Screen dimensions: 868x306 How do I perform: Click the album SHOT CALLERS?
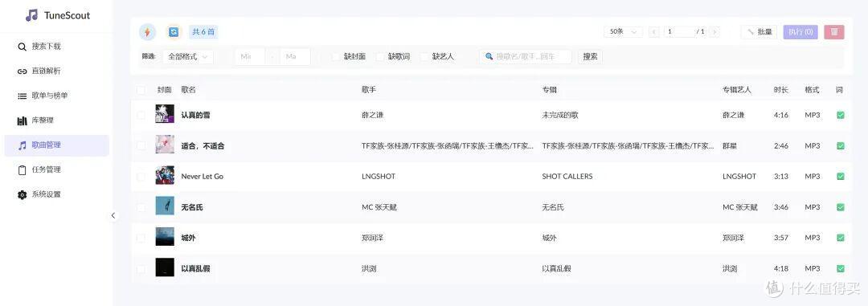click(567, 177)
